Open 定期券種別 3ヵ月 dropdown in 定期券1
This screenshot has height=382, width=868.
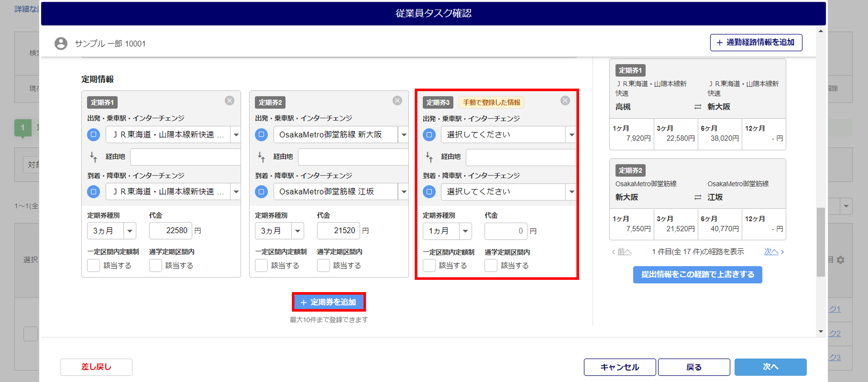coord(112,231)
